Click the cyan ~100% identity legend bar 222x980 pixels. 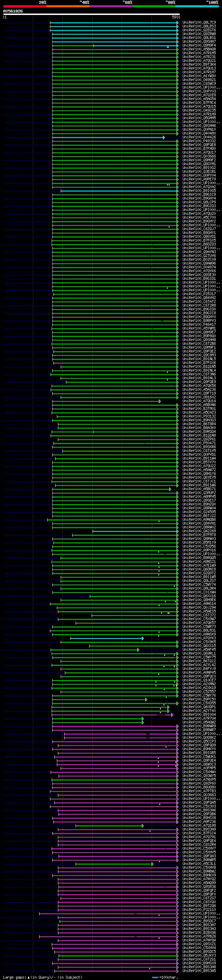[x=197, y=6]
